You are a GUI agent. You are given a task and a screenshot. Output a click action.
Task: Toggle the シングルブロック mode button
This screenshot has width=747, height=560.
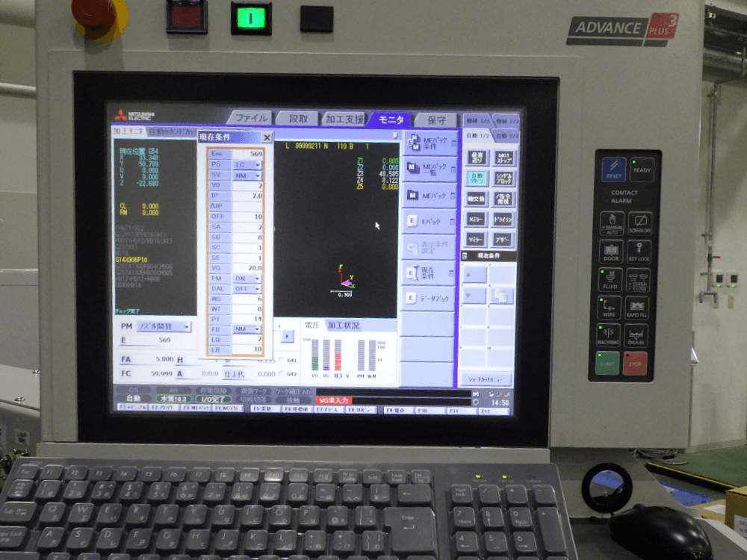coord(503,178)
